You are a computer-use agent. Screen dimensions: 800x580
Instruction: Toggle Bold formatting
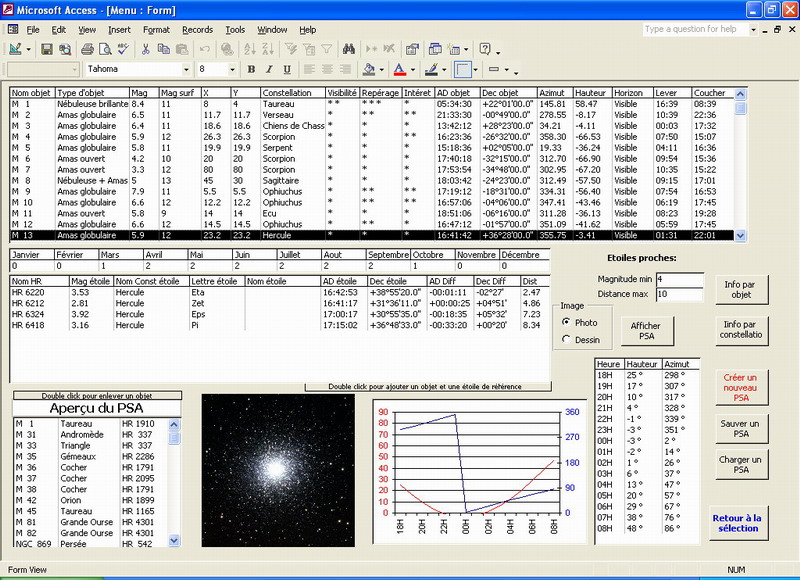pyautogui.click(x=251, y=69)
